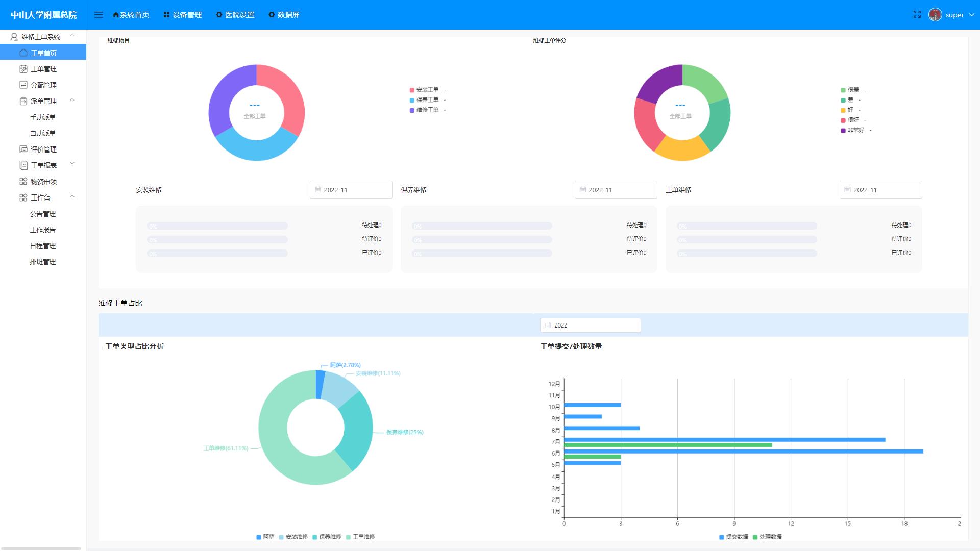Click 工单维修(61.11%) pie slice label
This screenshot has height=551, width=980.
(x=226, y=448)
